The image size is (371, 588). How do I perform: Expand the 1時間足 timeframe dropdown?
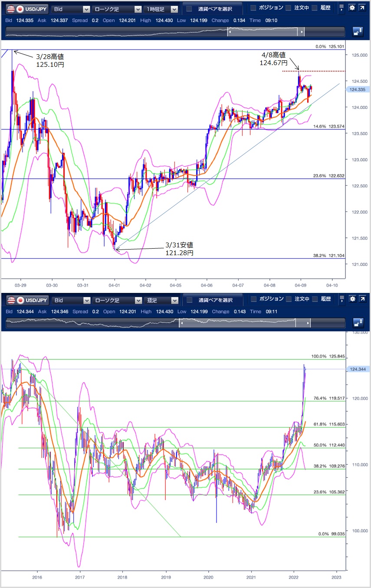pyautogui.click(x=161, y=9)
